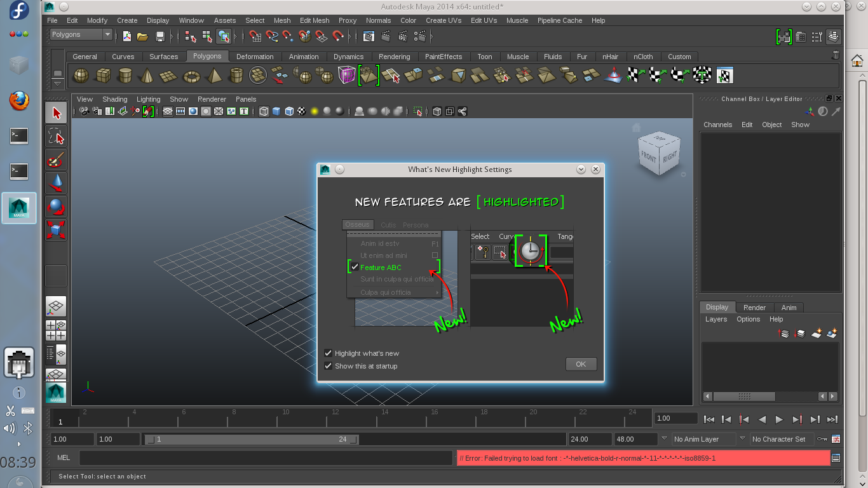Open the Create menu

(x=127, y=20)
